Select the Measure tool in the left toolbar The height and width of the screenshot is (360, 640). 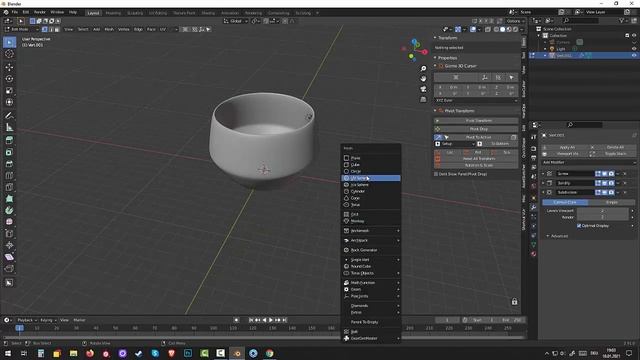(x=9, y=127)
